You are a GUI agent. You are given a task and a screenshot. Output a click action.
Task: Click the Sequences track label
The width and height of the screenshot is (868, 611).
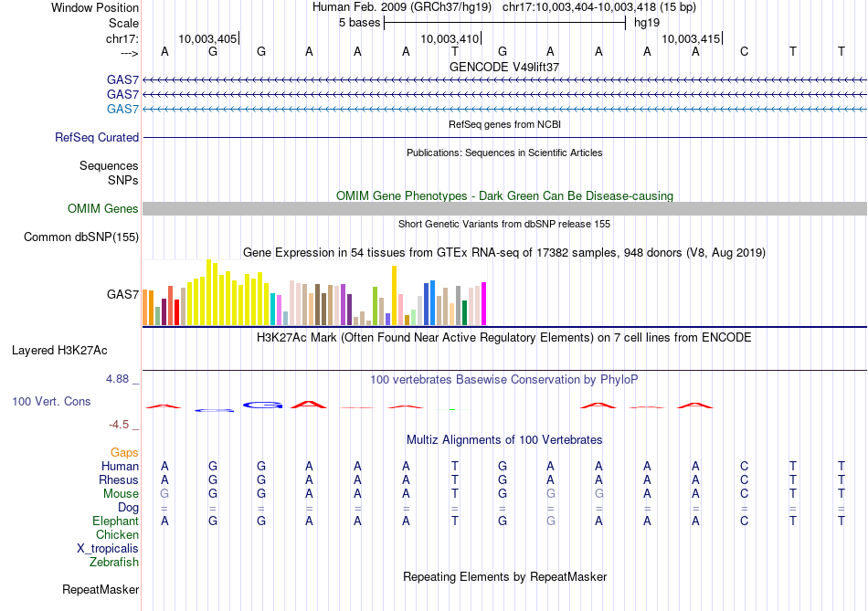[x=109, y=165]
